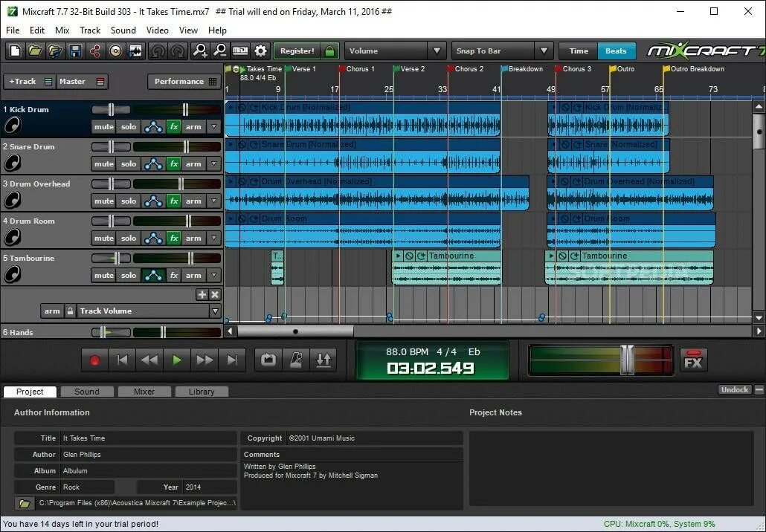The height and width of the screenshot is (532, 766).
Task: Switch to the Library tab
Action: pyautogui.click(x=202, y=392)
